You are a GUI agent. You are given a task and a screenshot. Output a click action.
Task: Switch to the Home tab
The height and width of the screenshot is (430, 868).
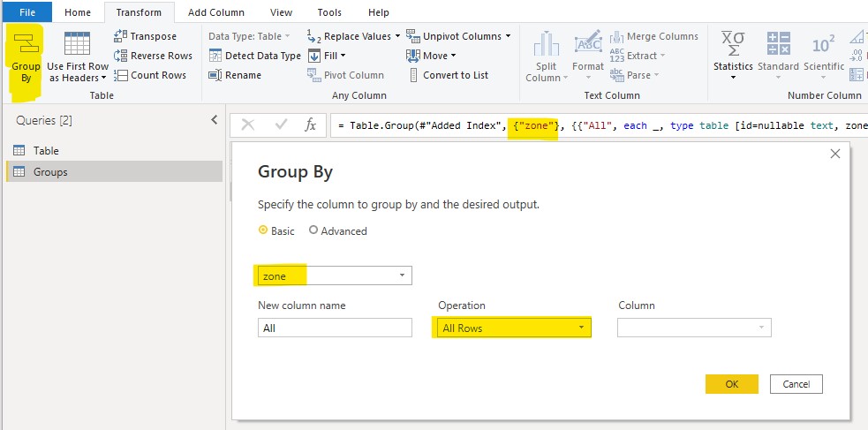coord(78,12)
